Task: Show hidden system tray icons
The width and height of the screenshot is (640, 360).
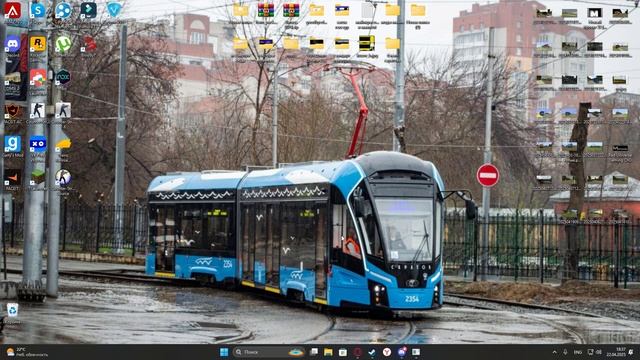Action: tap(554, 352)
